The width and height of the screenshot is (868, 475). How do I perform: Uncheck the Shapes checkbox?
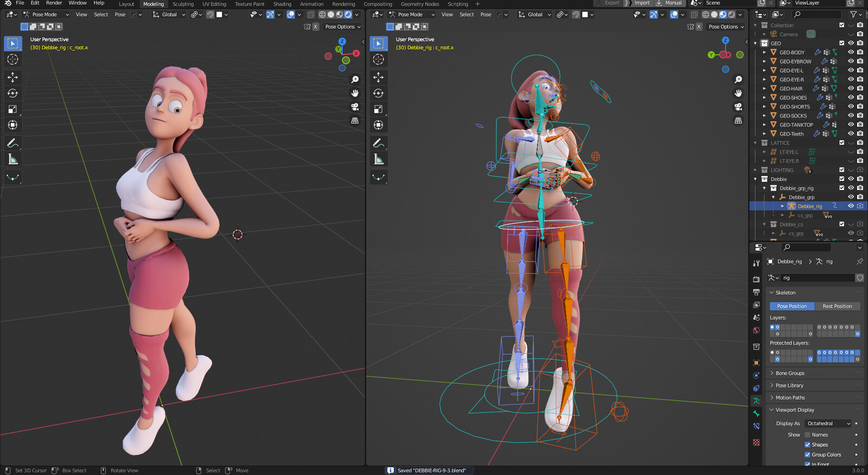(x=807, y=445)
